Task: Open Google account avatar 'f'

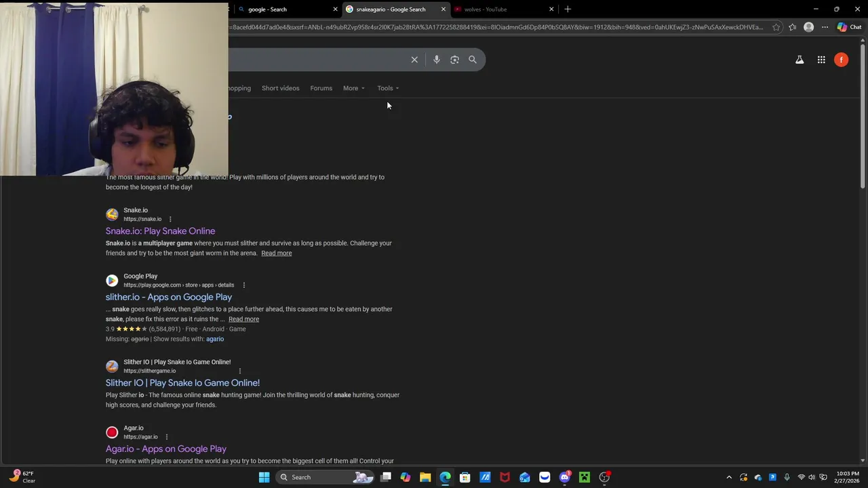Action: coord(841,60)
